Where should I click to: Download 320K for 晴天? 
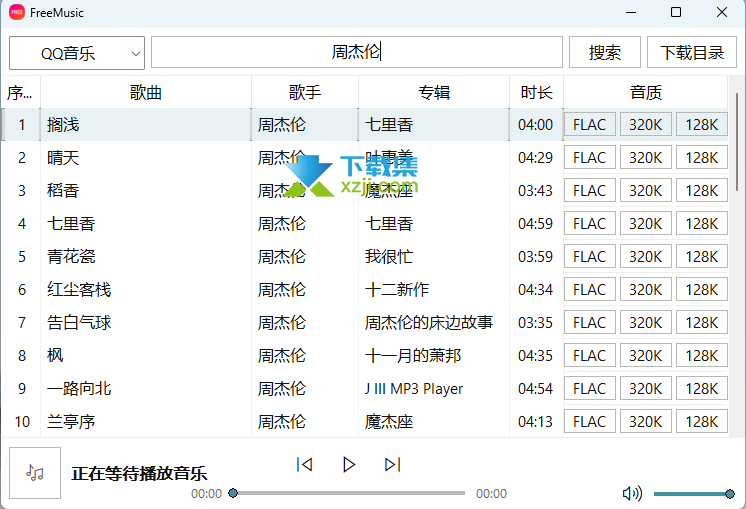pyautogui.click(x=646, y=157)
